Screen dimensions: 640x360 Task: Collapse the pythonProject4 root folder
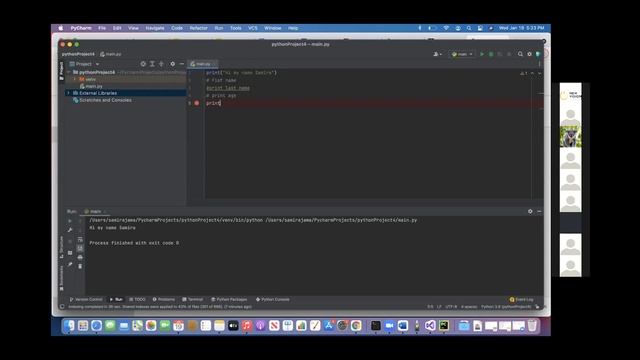pos(69,72)
